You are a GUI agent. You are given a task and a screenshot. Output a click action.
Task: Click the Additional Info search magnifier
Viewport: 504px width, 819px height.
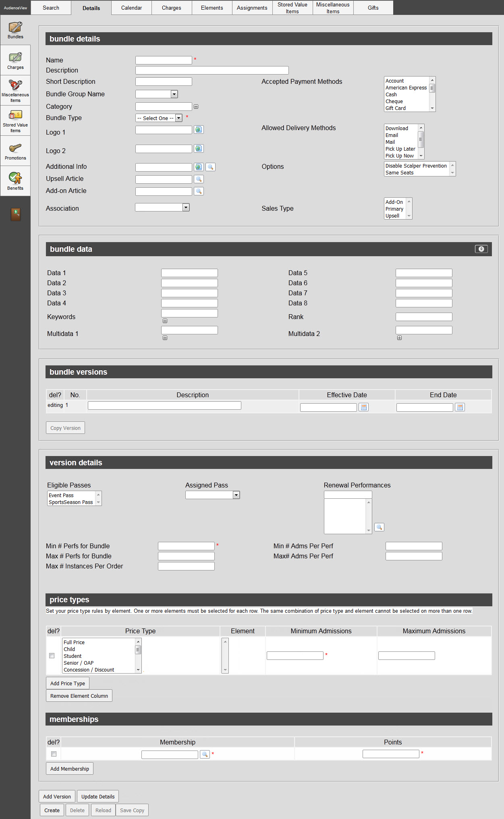pyautogui.click(x=210, y=167)
